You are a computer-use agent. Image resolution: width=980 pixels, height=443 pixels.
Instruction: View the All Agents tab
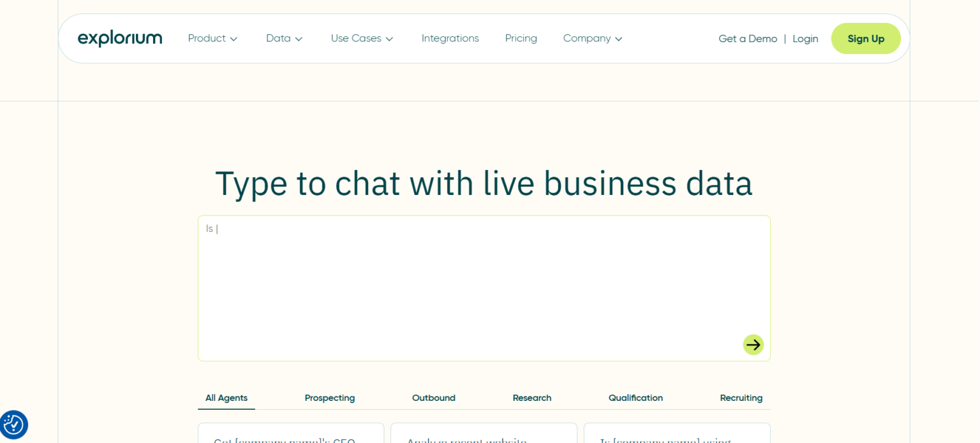click(226, 397)
